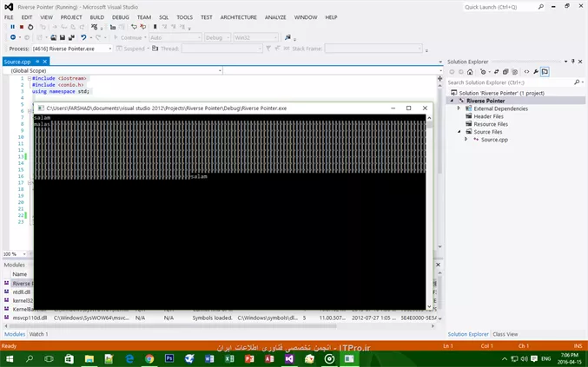Open Excel from taskbar
The height and width of the screenshot is (367, 588).
pos(229,359)
